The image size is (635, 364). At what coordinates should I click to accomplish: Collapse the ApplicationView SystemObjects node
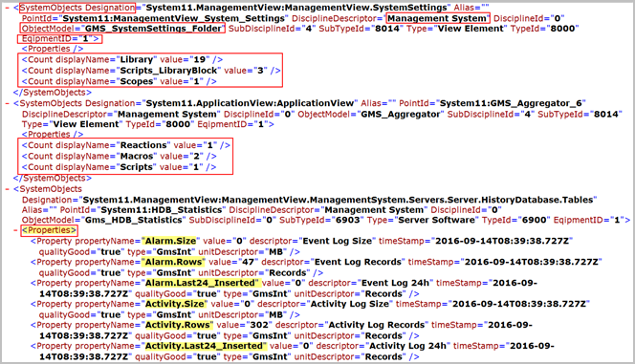coord(8,103)
